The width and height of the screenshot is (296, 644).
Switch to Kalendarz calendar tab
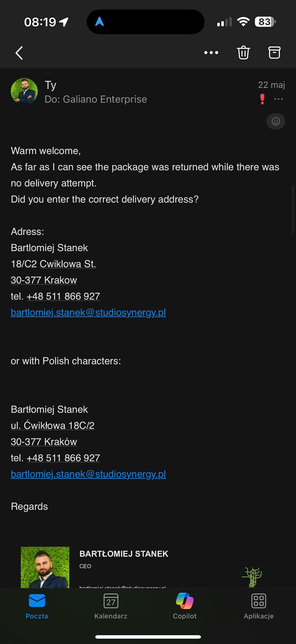click(x=111, y=606)
